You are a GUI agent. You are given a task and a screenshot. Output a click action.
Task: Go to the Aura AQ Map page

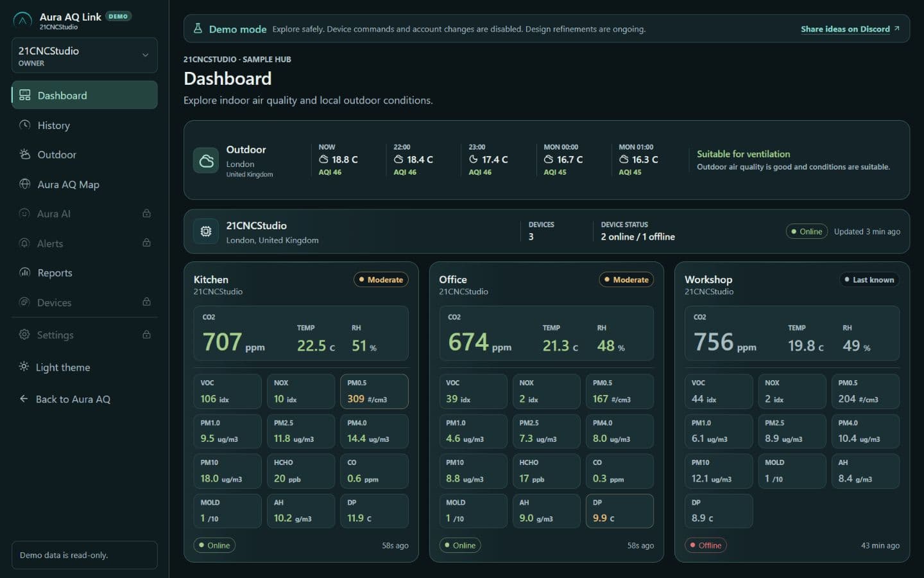[85, 184]
